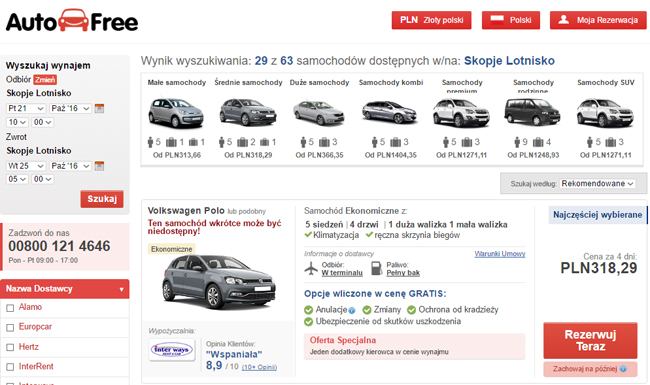Open the pickup month dropdown Paź '16
The height and width of the screenshot is (385, 650).
click(x=70, y=109)
